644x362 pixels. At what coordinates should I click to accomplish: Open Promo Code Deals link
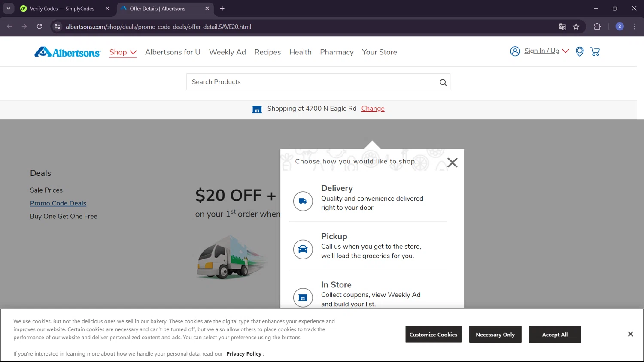(x=58, y=203)
